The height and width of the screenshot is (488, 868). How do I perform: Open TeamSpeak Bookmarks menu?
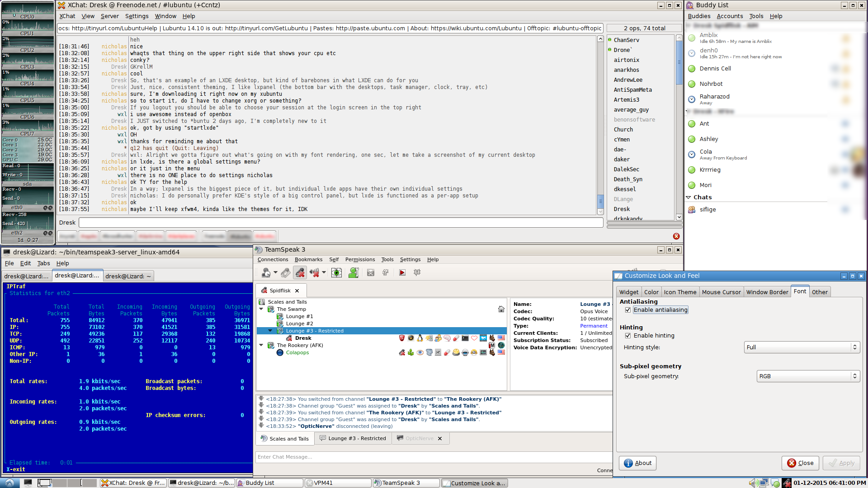point(308,259)
